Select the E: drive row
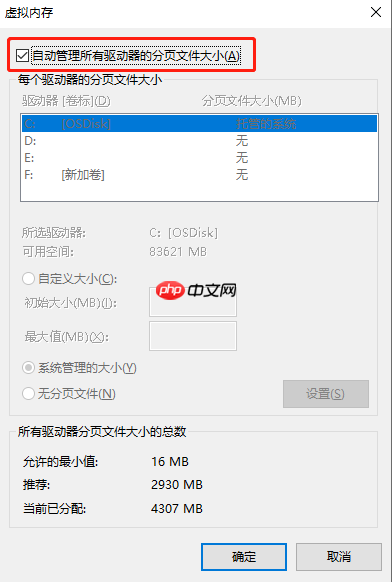 coord(199,158)
